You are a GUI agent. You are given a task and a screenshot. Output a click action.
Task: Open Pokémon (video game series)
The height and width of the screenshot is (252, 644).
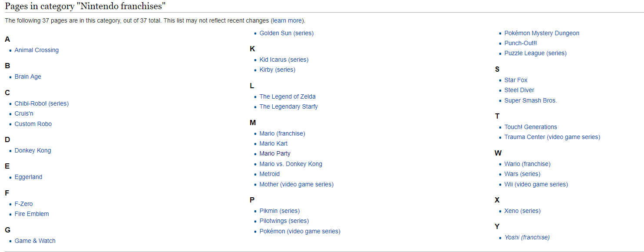(300, 231)
